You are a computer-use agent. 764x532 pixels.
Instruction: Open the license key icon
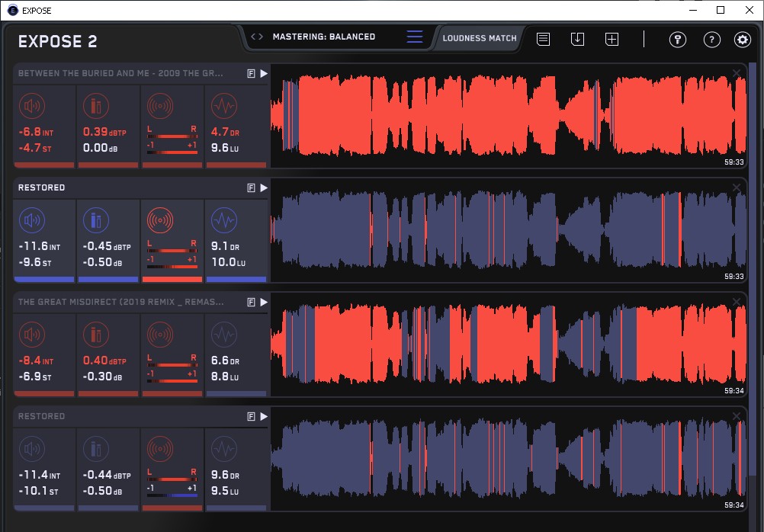(x=677, y=40)
